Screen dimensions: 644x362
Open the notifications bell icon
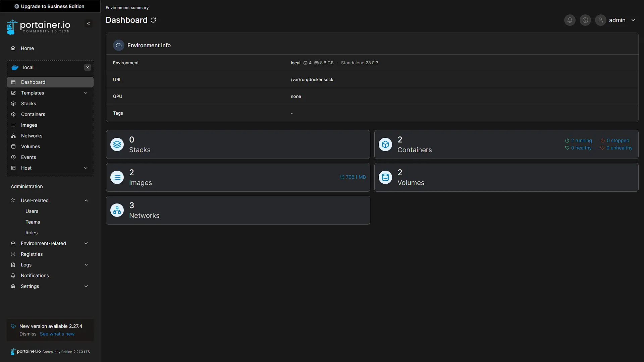[570, 20]
